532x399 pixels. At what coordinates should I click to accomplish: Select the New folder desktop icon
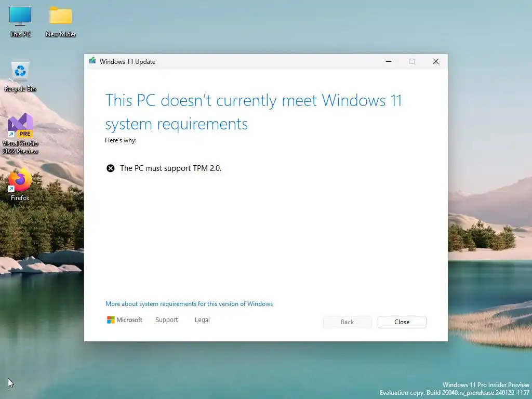[60, 21]
